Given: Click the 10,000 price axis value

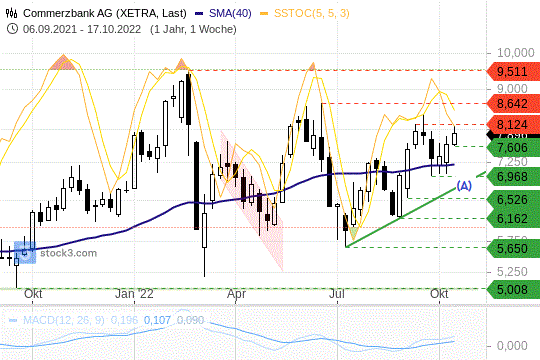Looking at the screenshot, I should click(516, 53).
